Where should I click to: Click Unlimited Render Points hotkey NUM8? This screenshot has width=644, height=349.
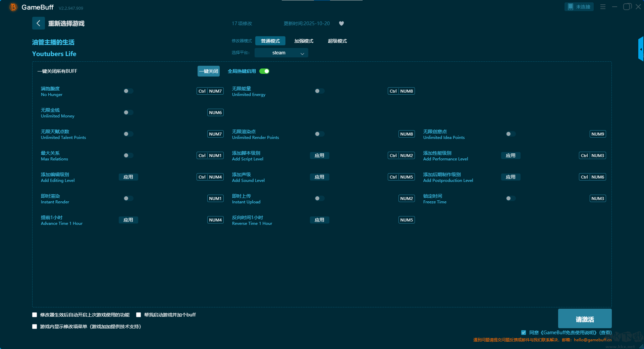(407, 134)
